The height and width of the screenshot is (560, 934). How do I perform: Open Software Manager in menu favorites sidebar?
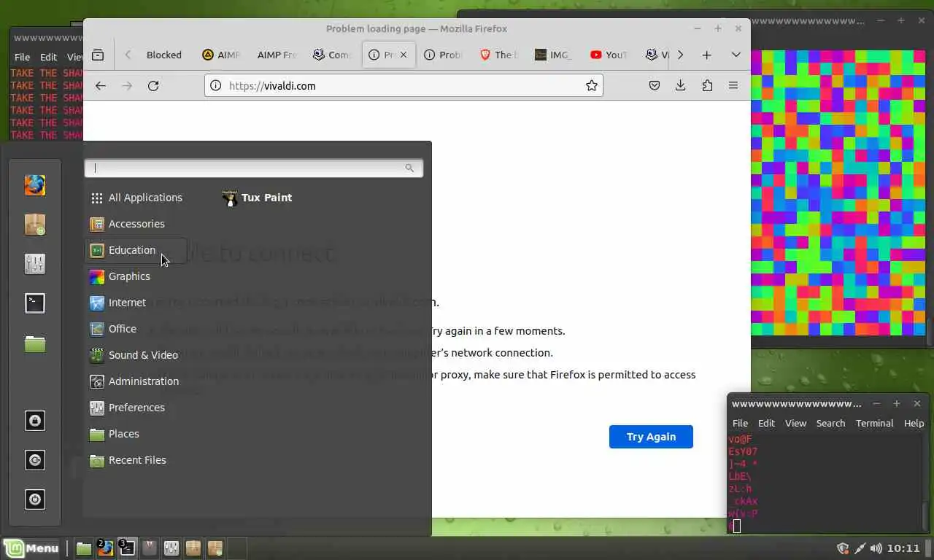[34, 224]
